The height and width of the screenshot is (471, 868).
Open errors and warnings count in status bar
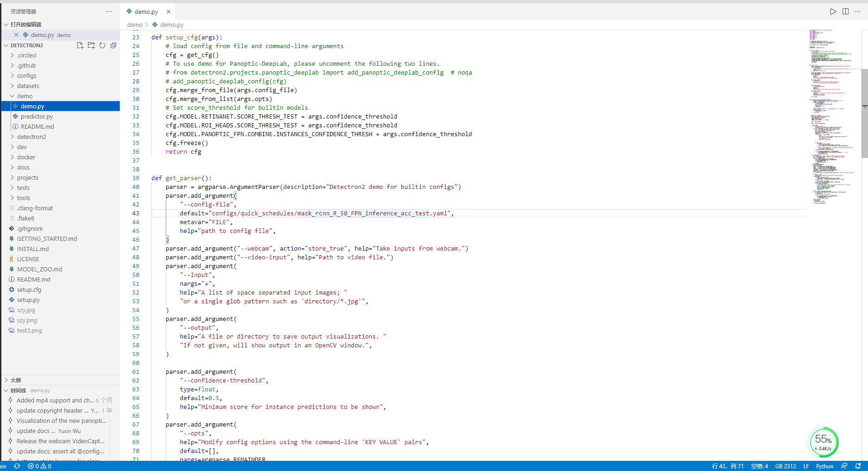click(39, 466)
